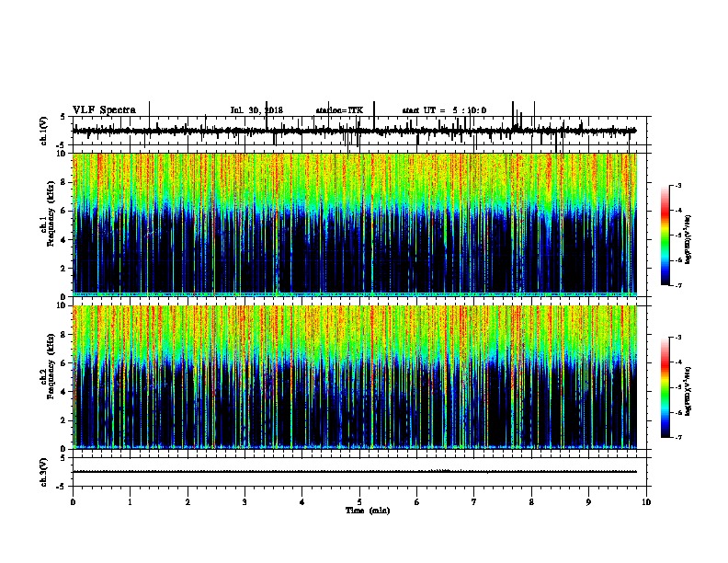Click the "5" volt tick of ch.1 waveform
Viewport: 728px width, 563px height.
[x=63, y=117]
